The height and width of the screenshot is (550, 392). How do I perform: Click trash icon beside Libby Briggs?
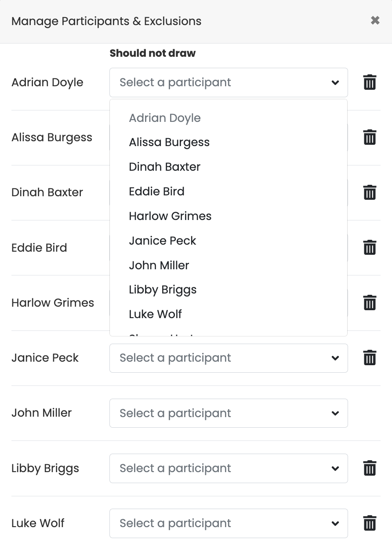tap(370, 468)
